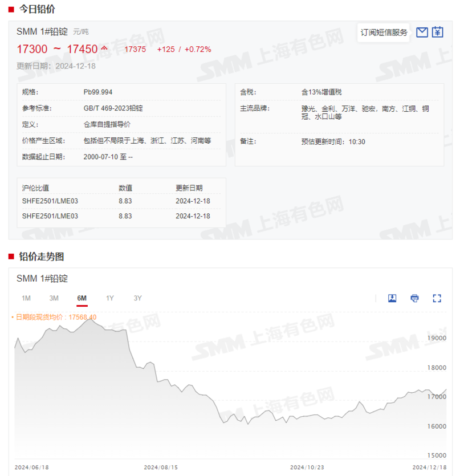This screenshot has width=456, height=476.
Task: Click the period average label 17568.40
Action: 56,317
